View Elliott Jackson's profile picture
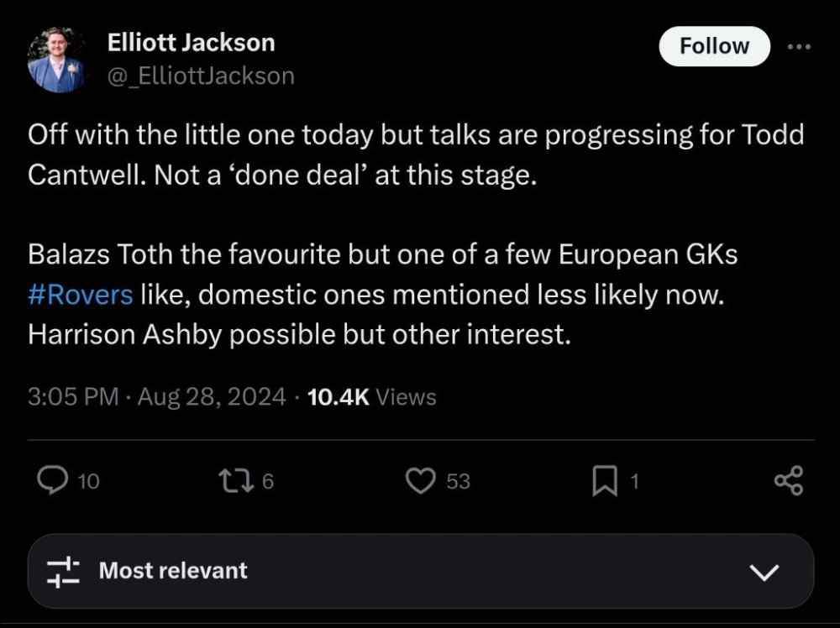 point(55,60)
